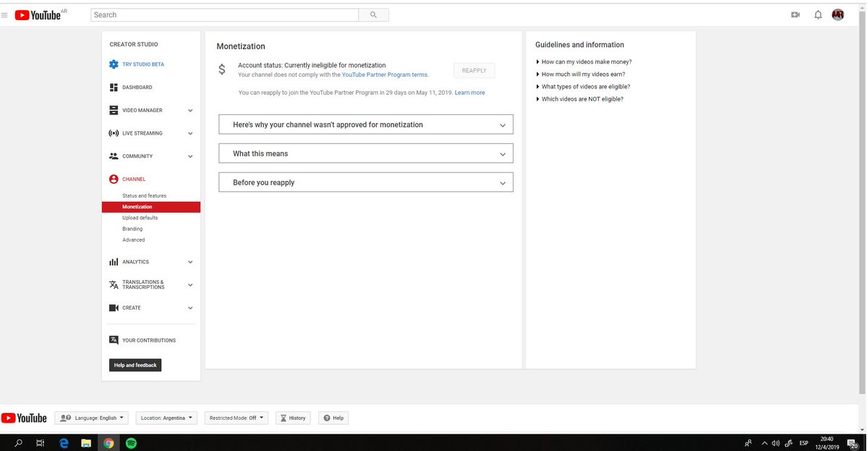The image size is (868, 451).
Task: Expand the "What this means" panel
Action: click(366, 153)
